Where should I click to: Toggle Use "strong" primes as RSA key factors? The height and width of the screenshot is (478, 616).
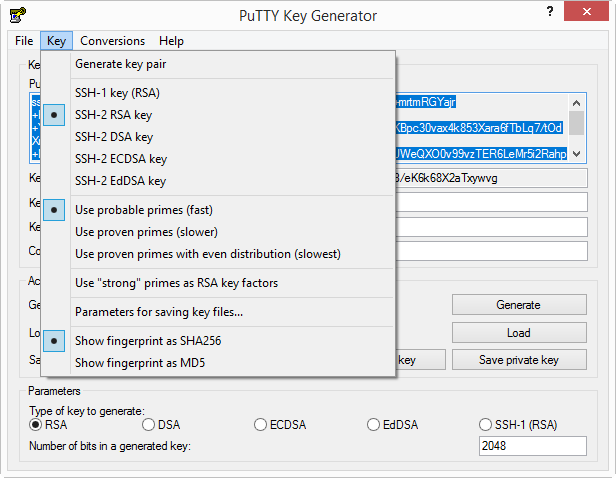[x=218, y=283]
